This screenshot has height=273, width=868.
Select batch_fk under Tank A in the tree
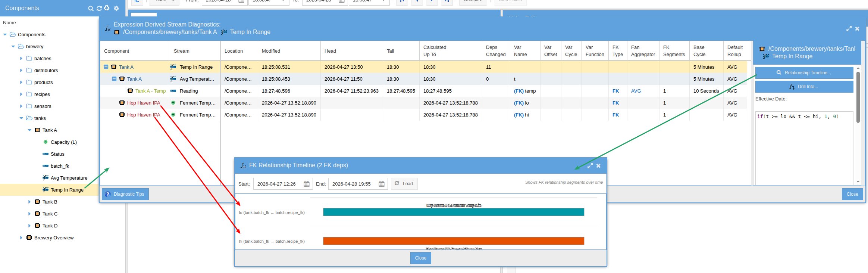[60, 166]
